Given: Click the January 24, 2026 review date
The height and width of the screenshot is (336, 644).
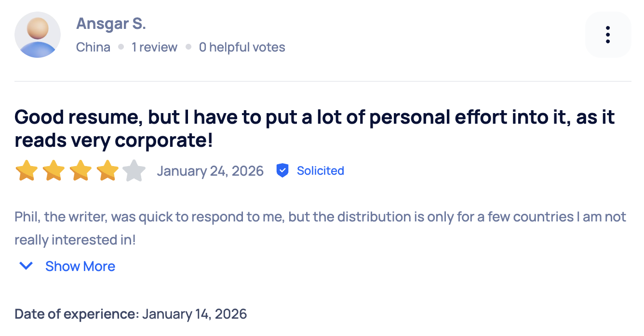Looking at the screenshot, I should (x=211, y=170).
